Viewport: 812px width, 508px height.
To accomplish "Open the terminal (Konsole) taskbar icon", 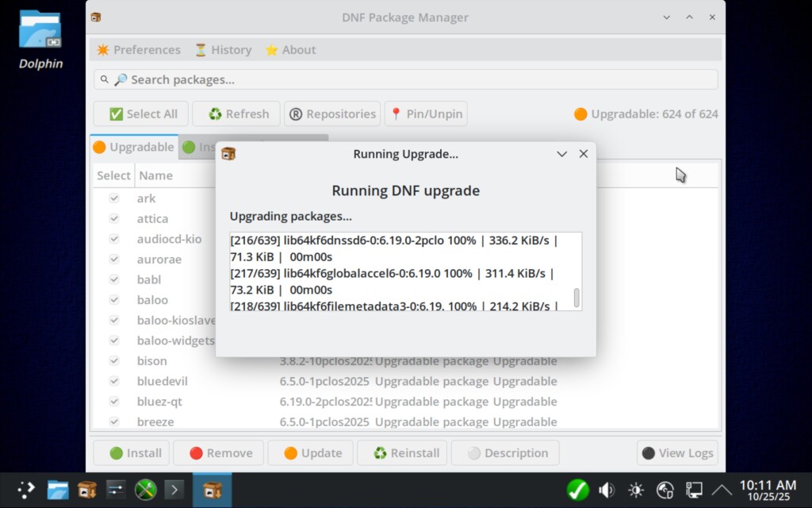I will [174, 490].
